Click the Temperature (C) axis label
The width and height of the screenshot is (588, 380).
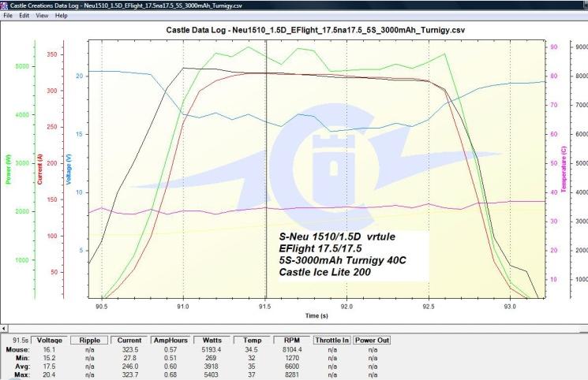coord(564,170)
